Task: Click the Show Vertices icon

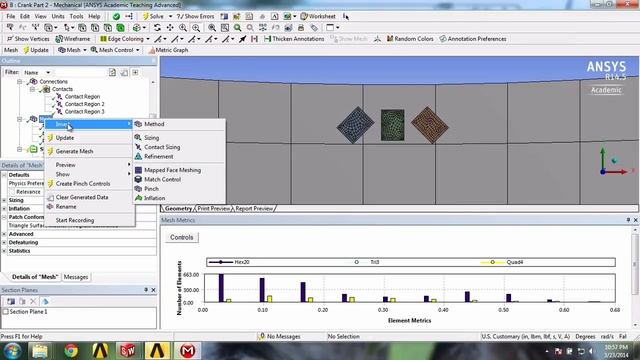Action: click(10, 39)
